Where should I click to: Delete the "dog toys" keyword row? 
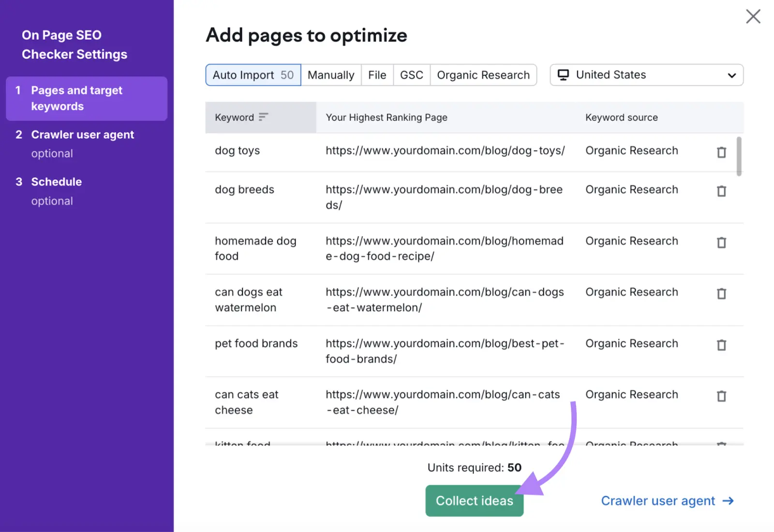pos(721,152)
